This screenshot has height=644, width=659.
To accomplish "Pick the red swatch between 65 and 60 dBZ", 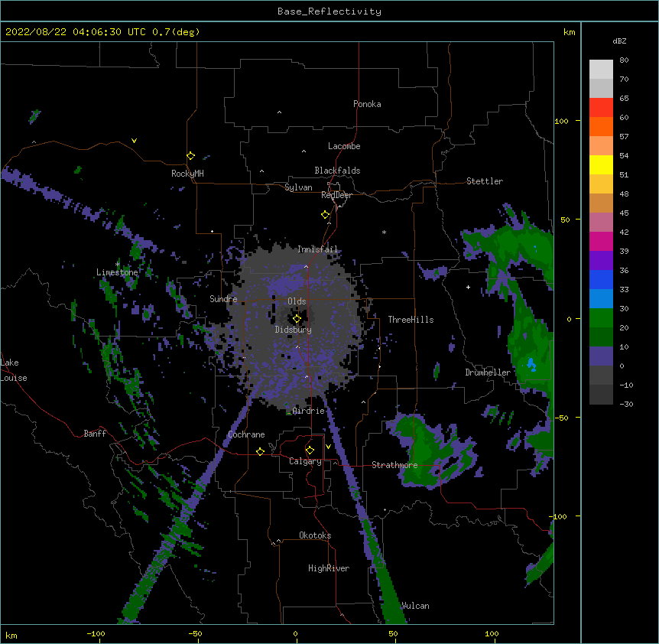I will pos(601,108).
